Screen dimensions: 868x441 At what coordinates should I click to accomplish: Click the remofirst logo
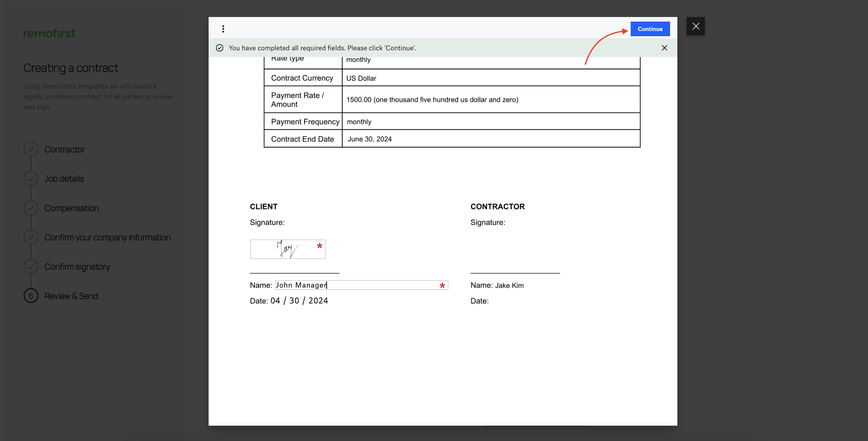(x=50, y=33)
